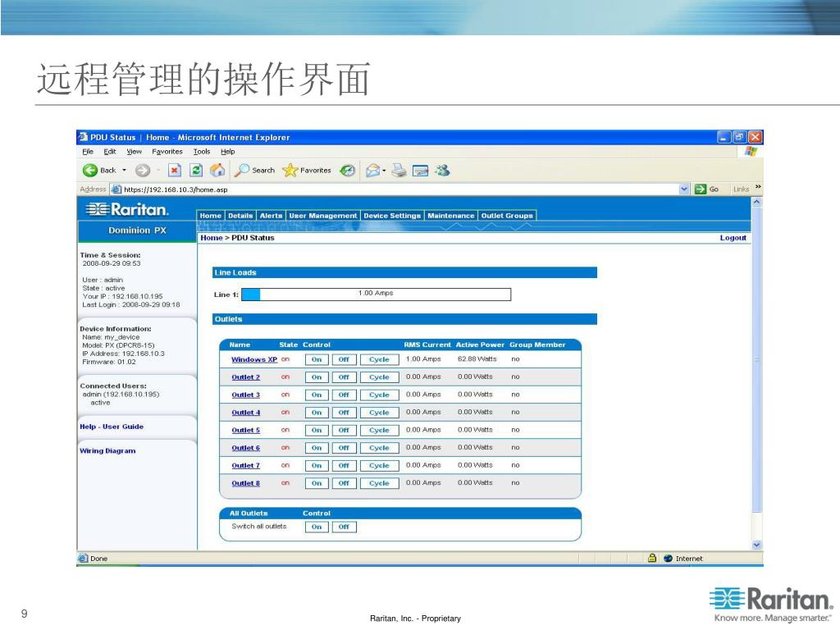Click the Messenger people icon
The width and height of the screenshot is (840, 630).
pos(442,171)
